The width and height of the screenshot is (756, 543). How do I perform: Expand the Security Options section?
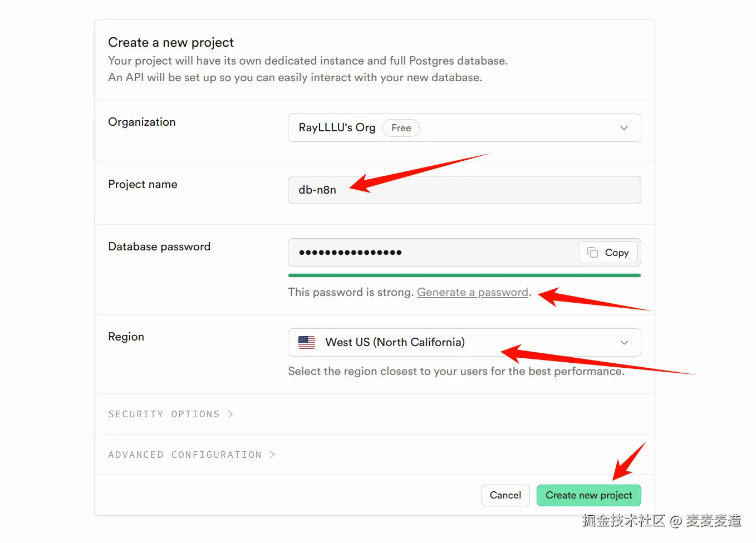(164, 414)
